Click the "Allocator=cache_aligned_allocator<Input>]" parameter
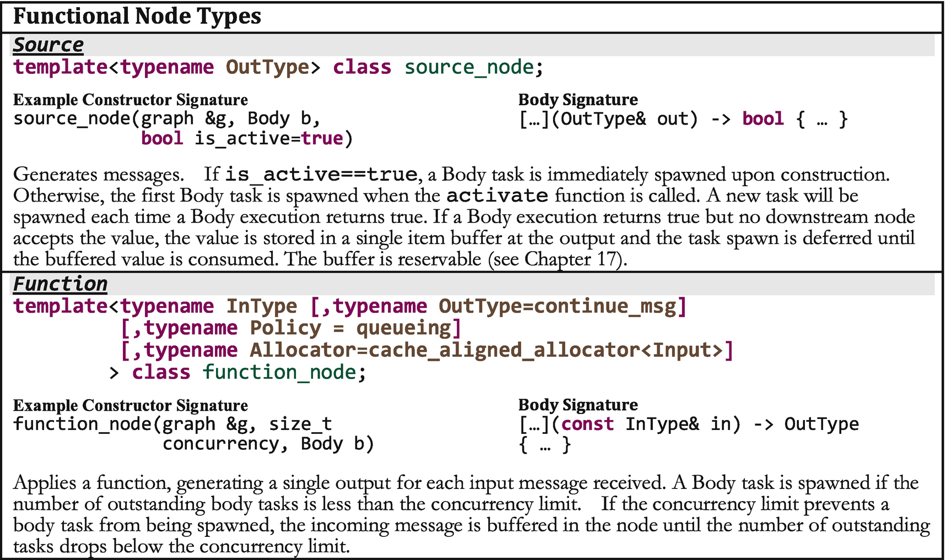 (x=491, y=350)
